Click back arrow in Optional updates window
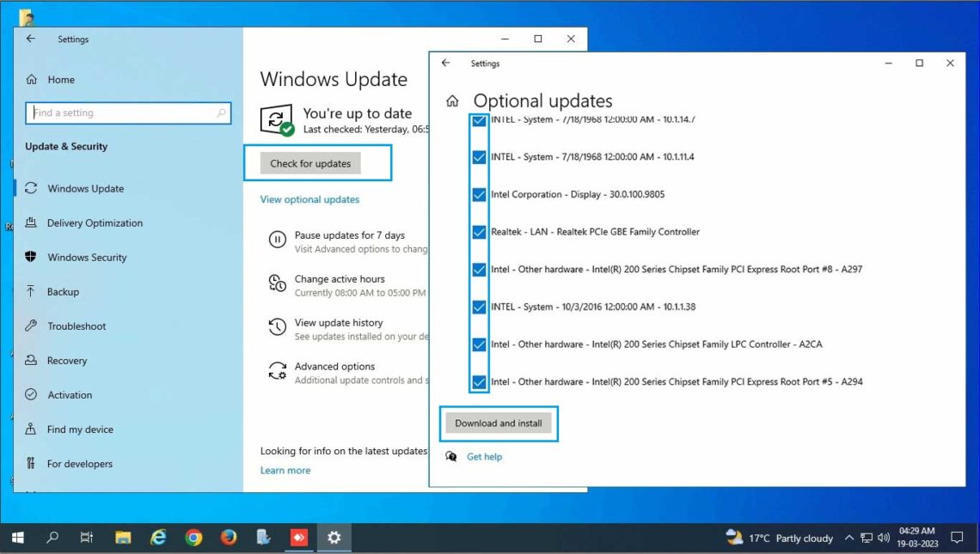 coord(445,64)
